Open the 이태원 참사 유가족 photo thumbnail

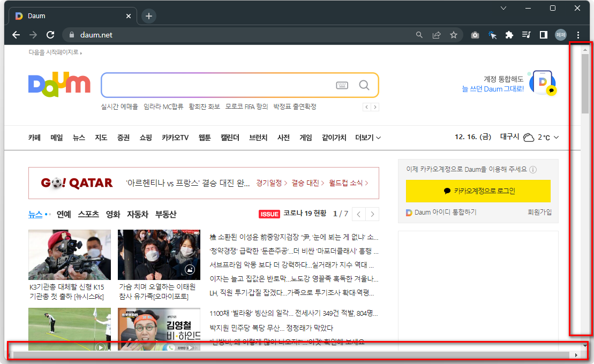159,255
